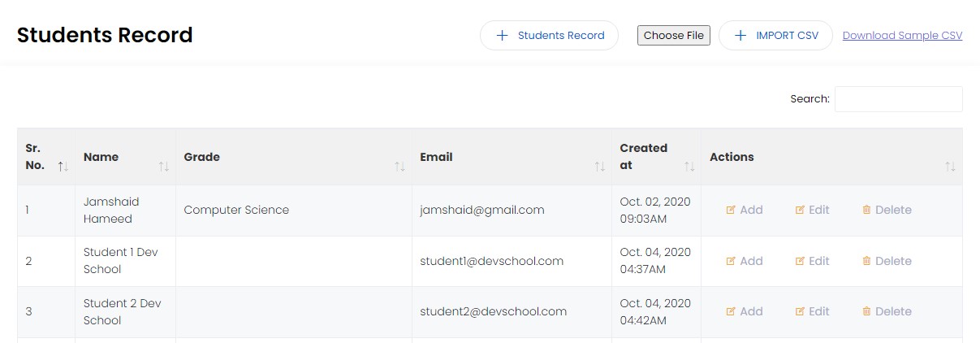
Task: Open the Download Sample CSV link
Action: tap(902, 36)
